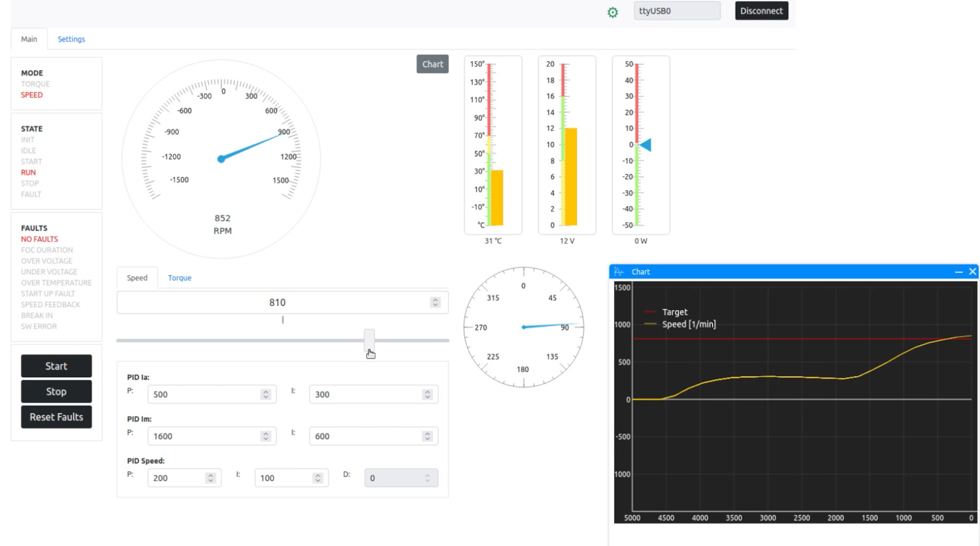The image size is (980, 546).
Task: Click the Reset Faults button
Action: pyautogui.click(x=57, y=417)
